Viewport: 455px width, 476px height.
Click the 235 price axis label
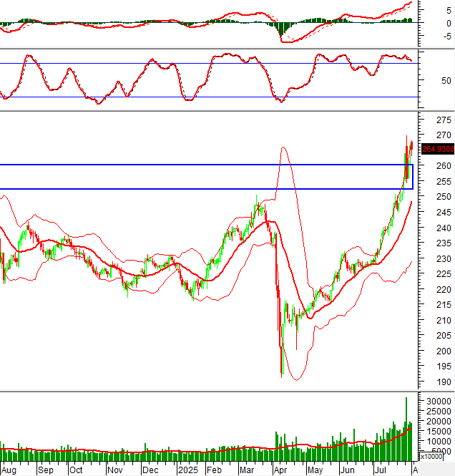pyautogui.click(x=444, y=243)
